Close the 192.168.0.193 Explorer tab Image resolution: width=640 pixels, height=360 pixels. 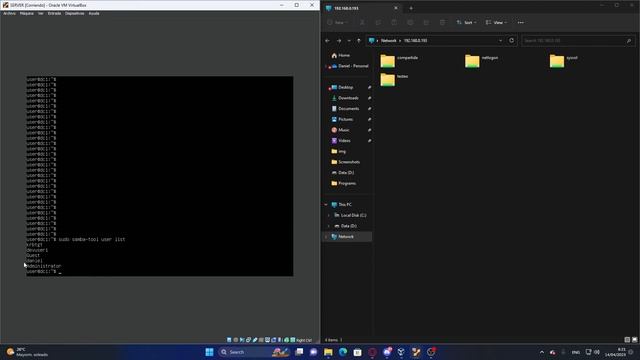click(x=396, y=8)
